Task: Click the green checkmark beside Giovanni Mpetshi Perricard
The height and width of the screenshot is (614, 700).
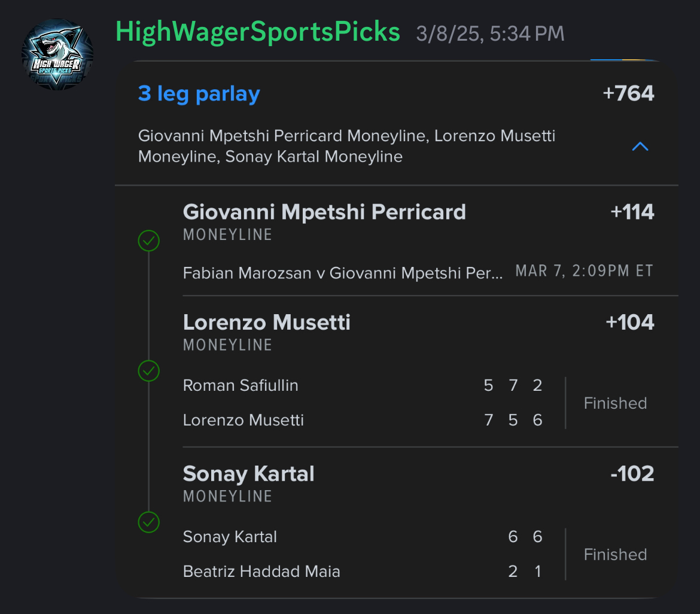Action: click(148, 241)
